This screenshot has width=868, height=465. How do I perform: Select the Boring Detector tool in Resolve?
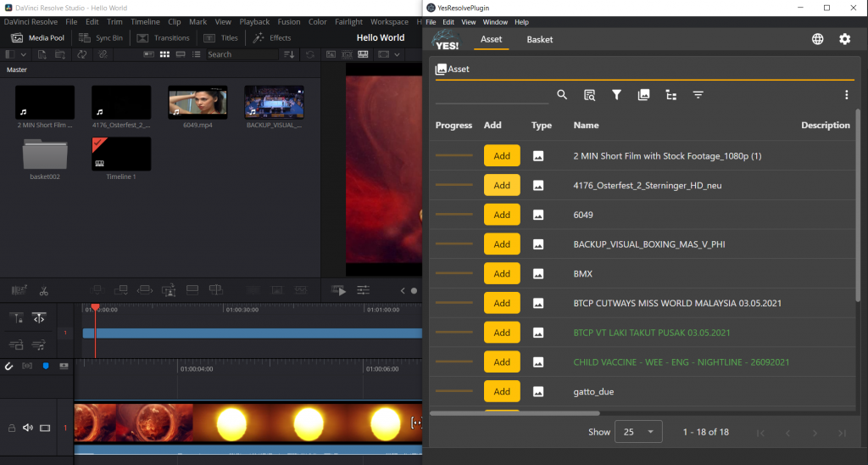point(19,290)
